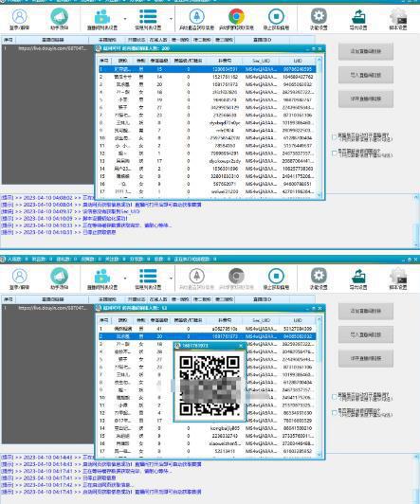
Task: Click the Sec_UID column header in the QR-code window list
Action: click(x=261, y=320)
